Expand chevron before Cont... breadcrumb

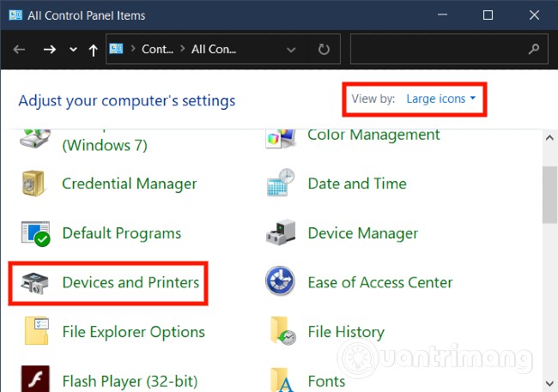pyautogui.click(x=133, y=48)
